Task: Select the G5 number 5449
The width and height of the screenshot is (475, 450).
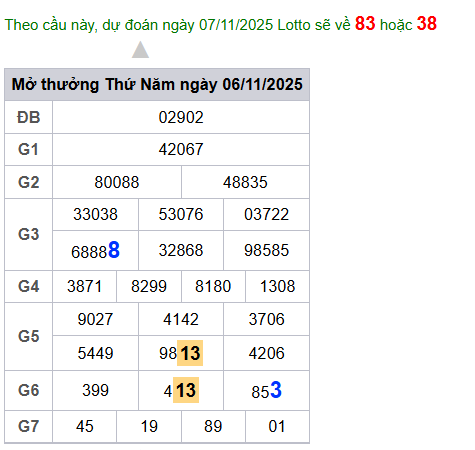Action: click(x=95, y=353)
